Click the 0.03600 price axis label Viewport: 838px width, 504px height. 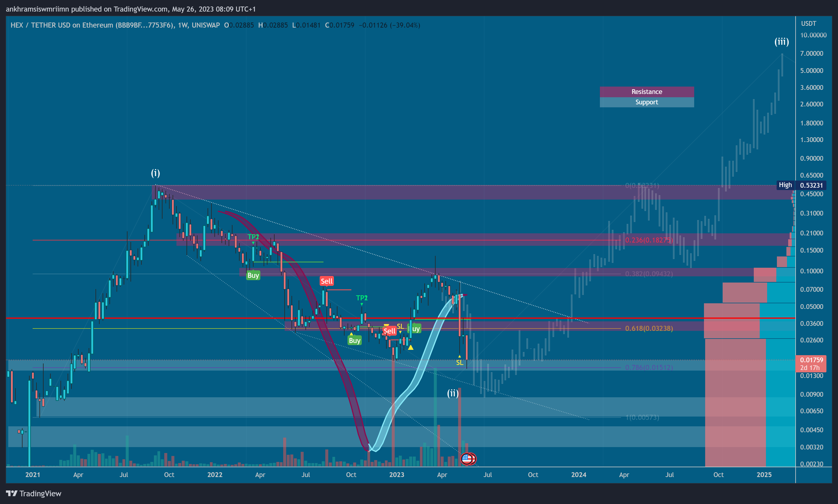coord(812,323)
